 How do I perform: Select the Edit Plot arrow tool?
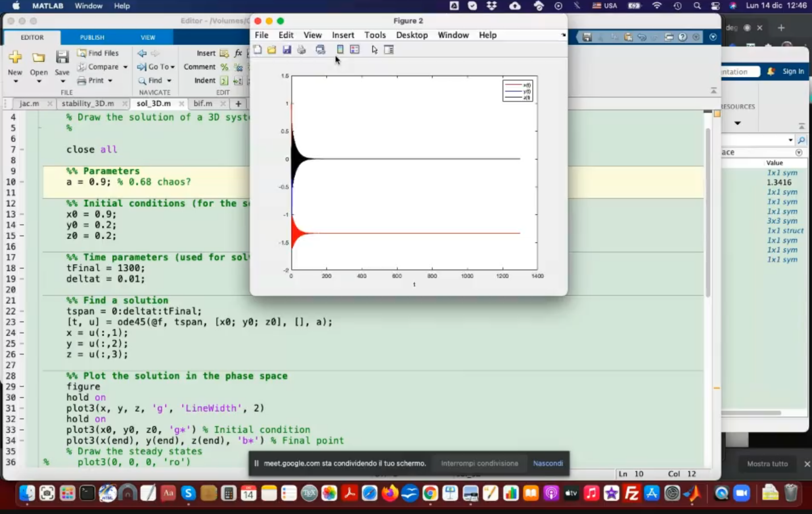[374, 50]
